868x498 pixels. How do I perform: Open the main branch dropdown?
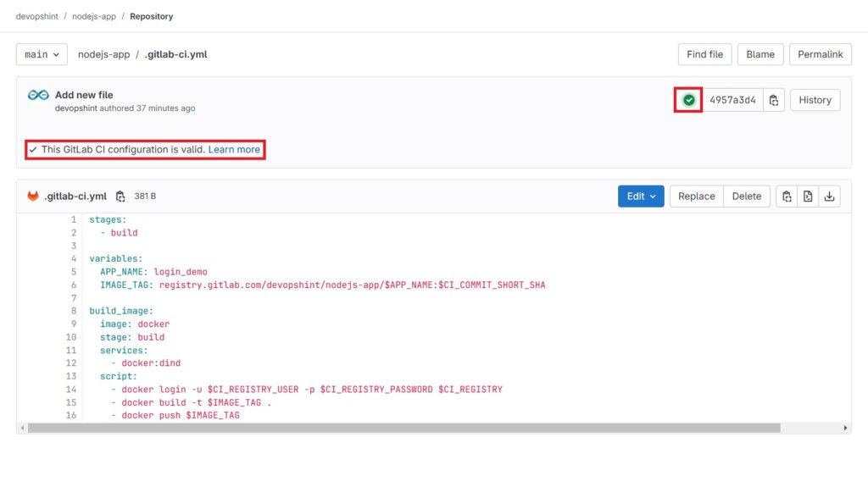coord(42,54)
